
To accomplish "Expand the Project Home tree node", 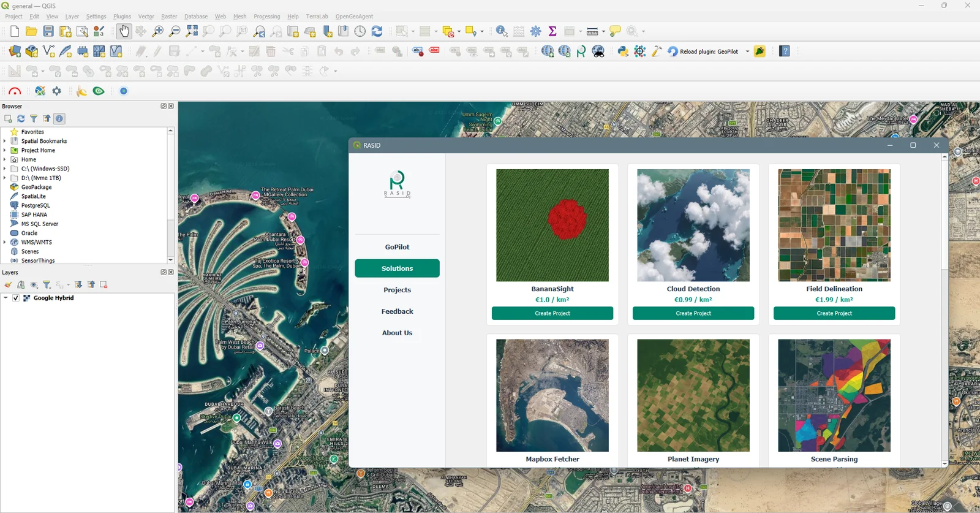I will pos(4,150).
